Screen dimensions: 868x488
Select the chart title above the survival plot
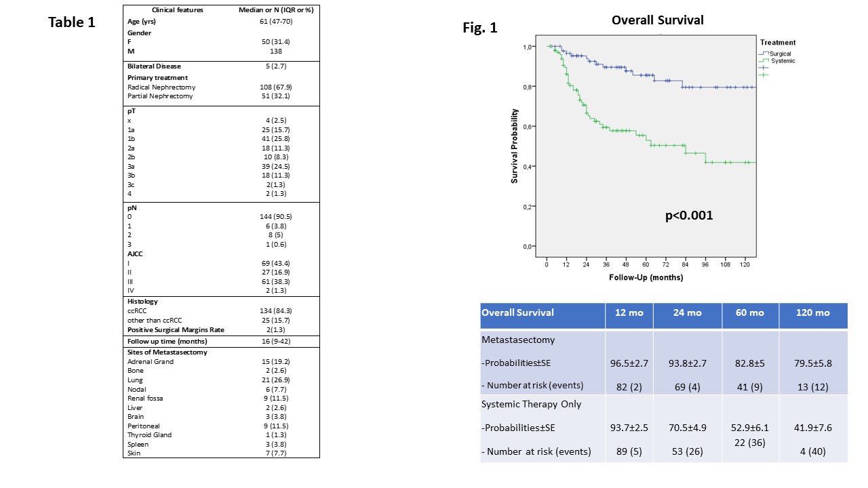pyautogui.click(x=657, y=20)
